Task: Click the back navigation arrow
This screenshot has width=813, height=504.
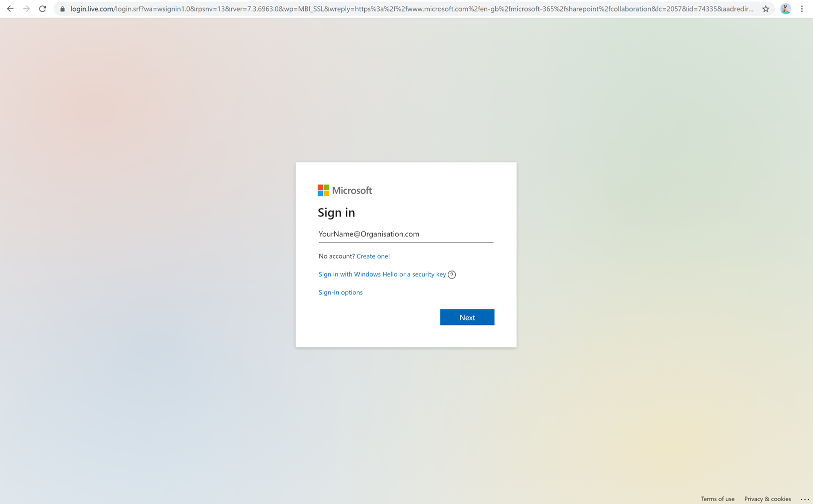Action: (x=10, y=8)
